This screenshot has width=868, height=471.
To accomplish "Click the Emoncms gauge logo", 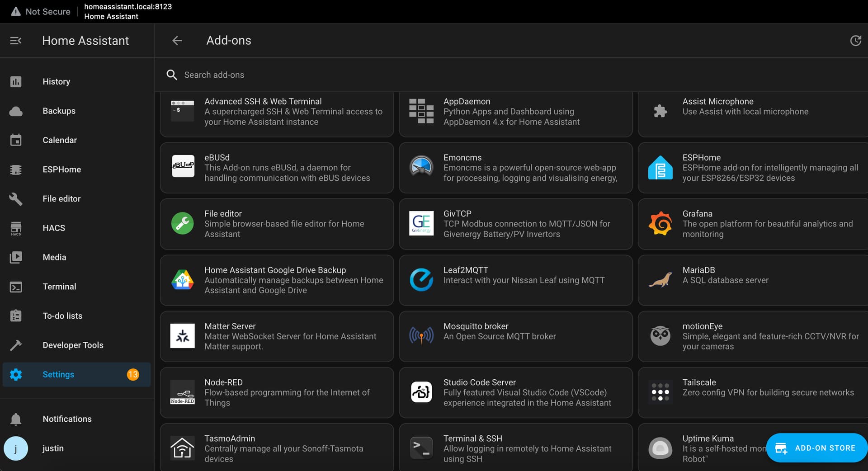I will pyautogui.click(x=421, y=166).
